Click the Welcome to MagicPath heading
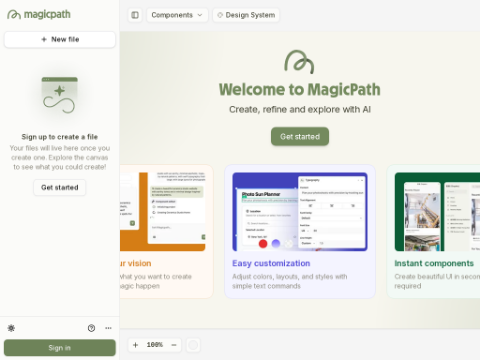480x360 pixels. pos(300,90)
